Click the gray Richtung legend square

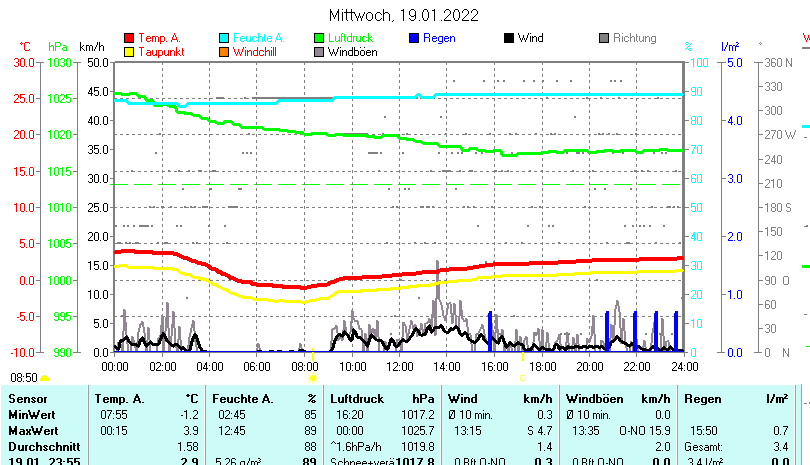click(x=604, y=38)
